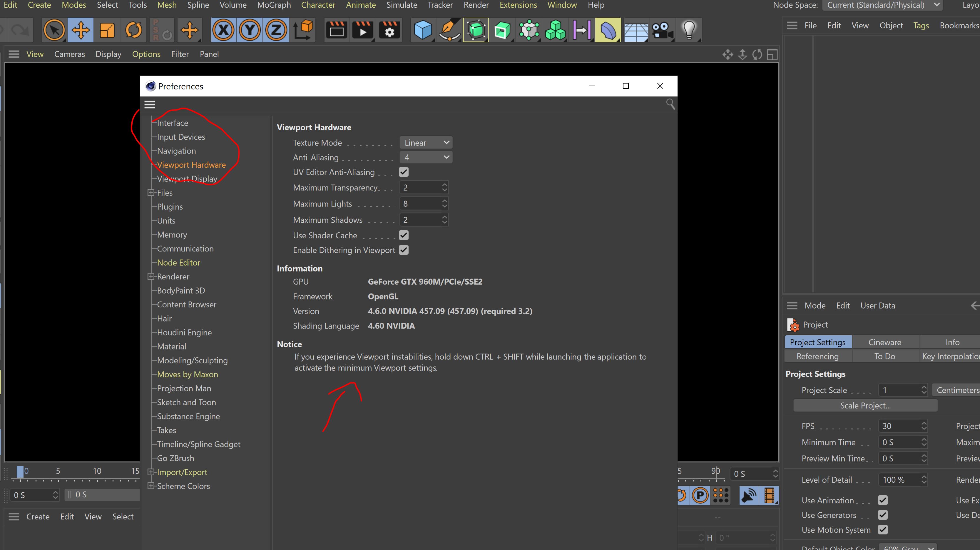The width and height of the screenshot is (980, 550).
Task: Switch to the Cineware tab
Action: [x=884, y=342]
